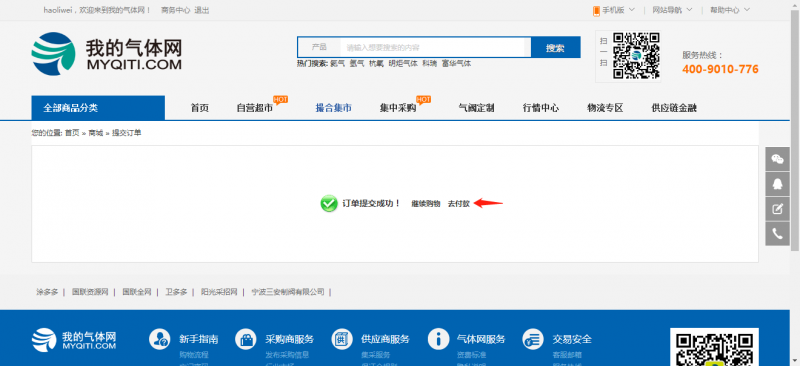The height and width of the screenshot is (366, 800).
Task: Open the 物流专区 navigation tab
Action: tap(605, 108)
